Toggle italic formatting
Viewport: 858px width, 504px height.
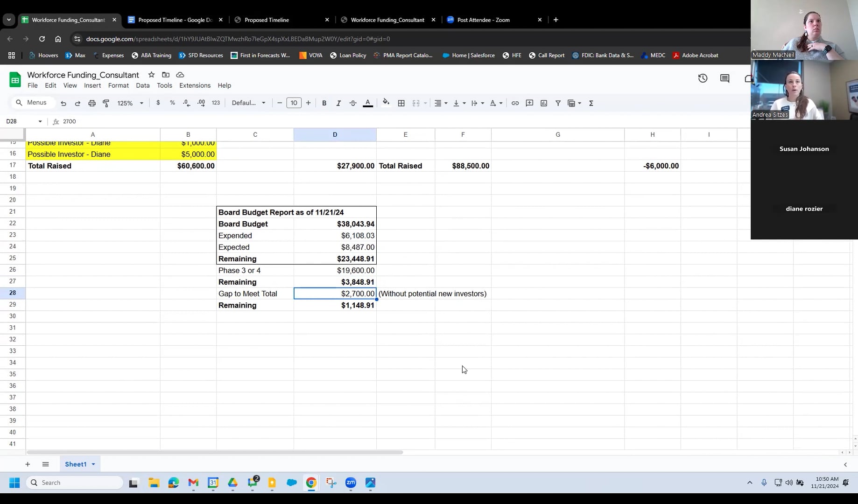click(338, 103)
